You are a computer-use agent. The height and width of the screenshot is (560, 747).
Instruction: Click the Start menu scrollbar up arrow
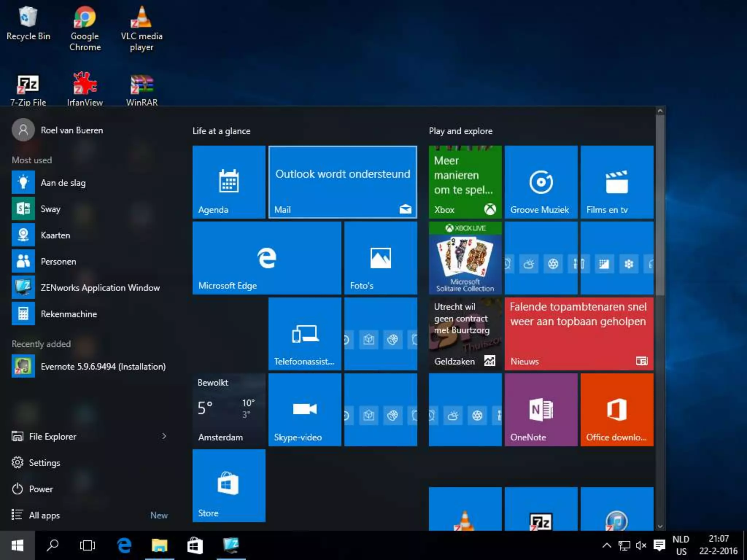pos(660,110)
